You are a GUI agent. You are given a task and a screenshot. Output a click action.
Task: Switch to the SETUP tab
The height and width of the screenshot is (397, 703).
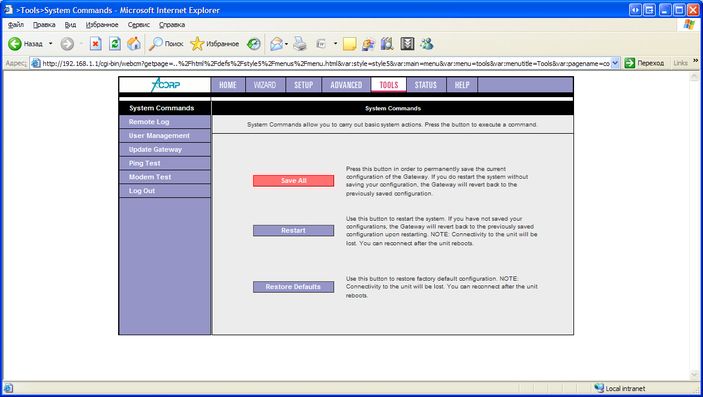(304, 85)
